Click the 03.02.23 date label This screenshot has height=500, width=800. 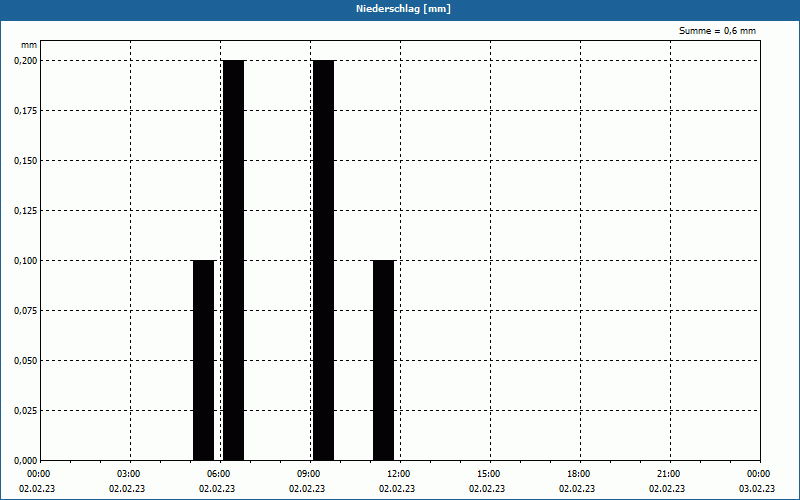pos(757,488)
